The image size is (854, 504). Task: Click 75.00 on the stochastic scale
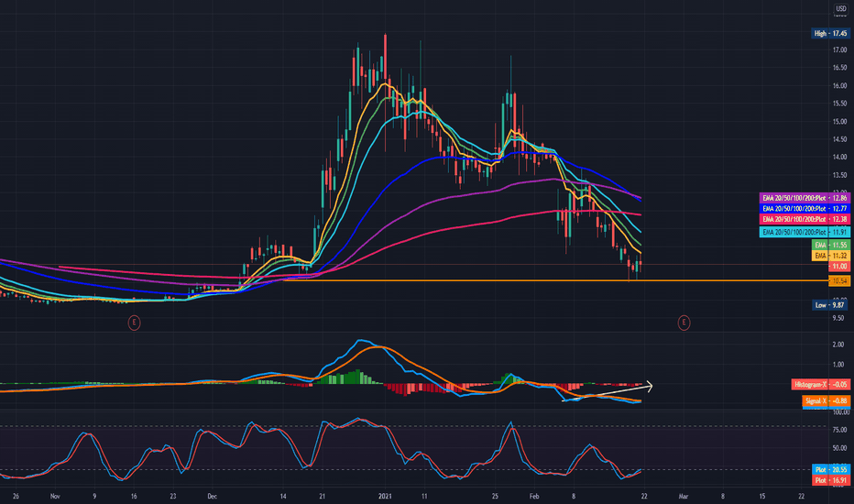click(x=839, y=430)
